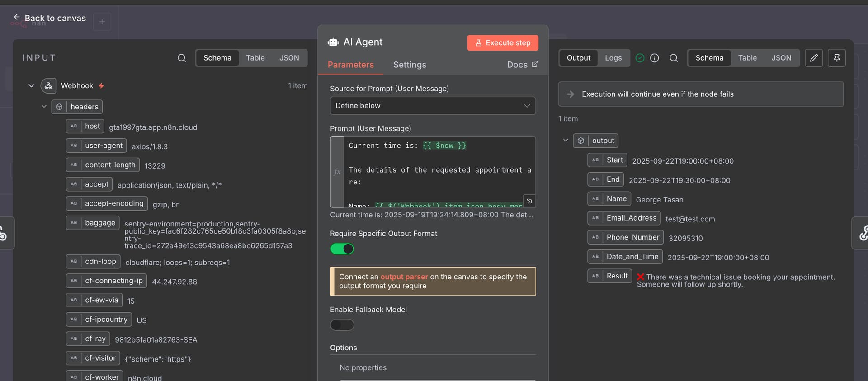868x381 pixels.
Task: Click the type icon beside baggage
Action: point(74,223)
